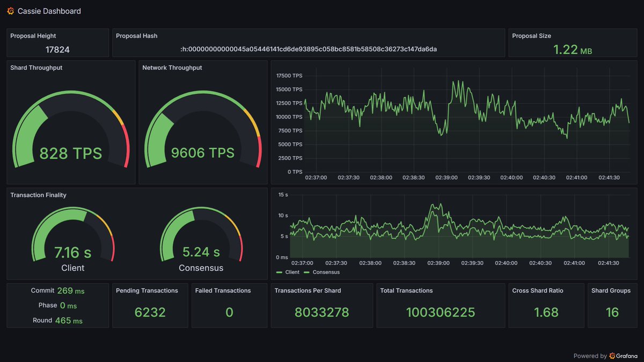Image resolution: width=644 pixels, height=362 pixels.
Task: Open the Network Throughput panel title menu
Action: coord(172,68)
